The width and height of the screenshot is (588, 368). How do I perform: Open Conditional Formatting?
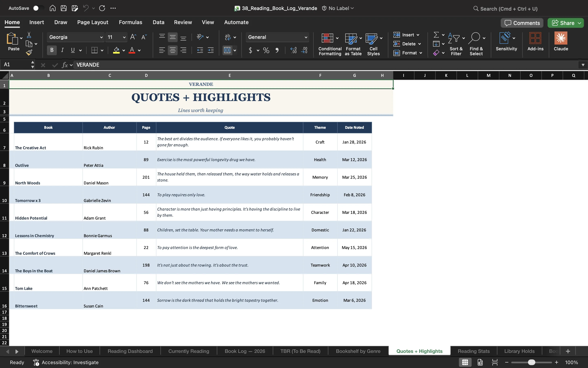330,44
